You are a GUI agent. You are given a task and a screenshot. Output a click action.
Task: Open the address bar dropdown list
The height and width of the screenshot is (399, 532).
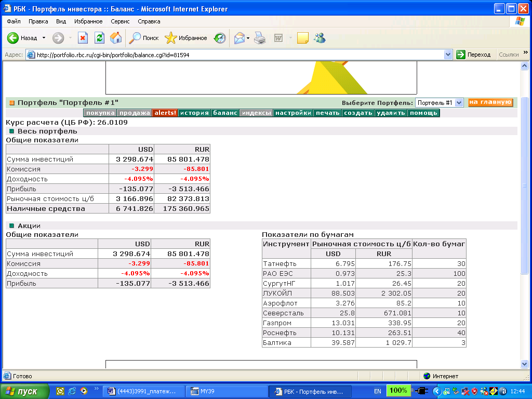[448, 55]
